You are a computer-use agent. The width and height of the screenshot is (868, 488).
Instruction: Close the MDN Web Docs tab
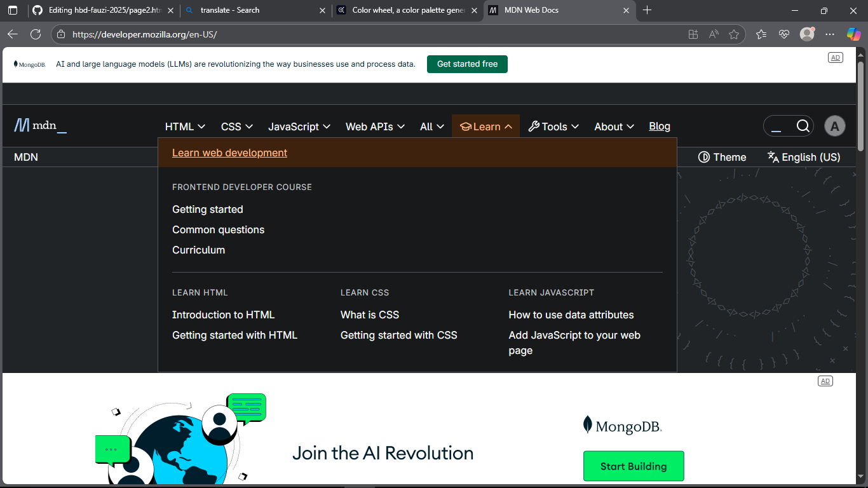(626, 11)
